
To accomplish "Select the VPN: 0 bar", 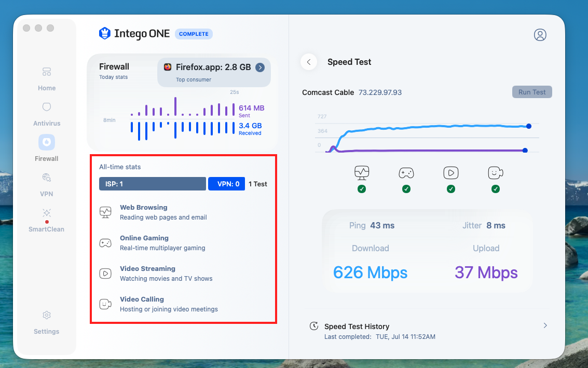I will coord(226,184).
